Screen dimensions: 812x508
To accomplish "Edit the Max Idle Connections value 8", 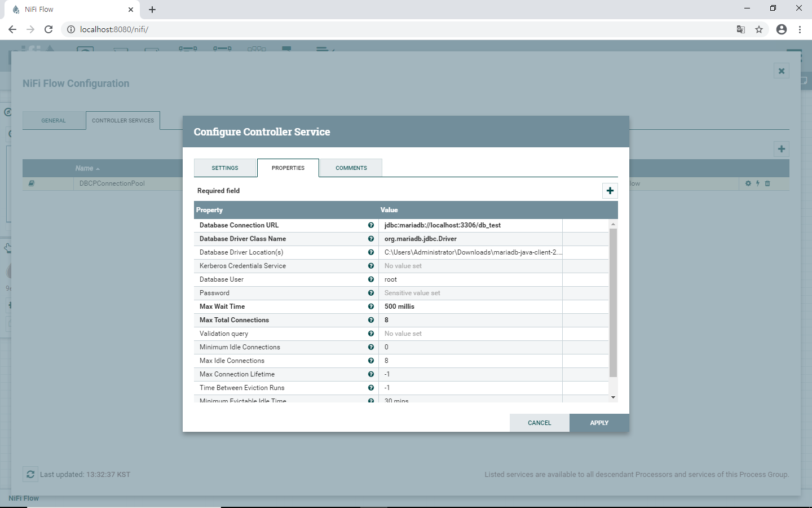I will (x=471, y=361).
